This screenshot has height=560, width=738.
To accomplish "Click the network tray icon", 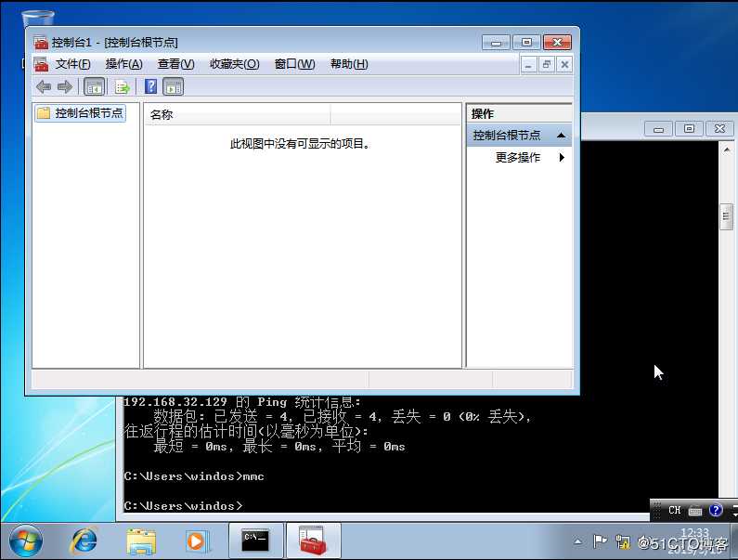I will 623,542.
